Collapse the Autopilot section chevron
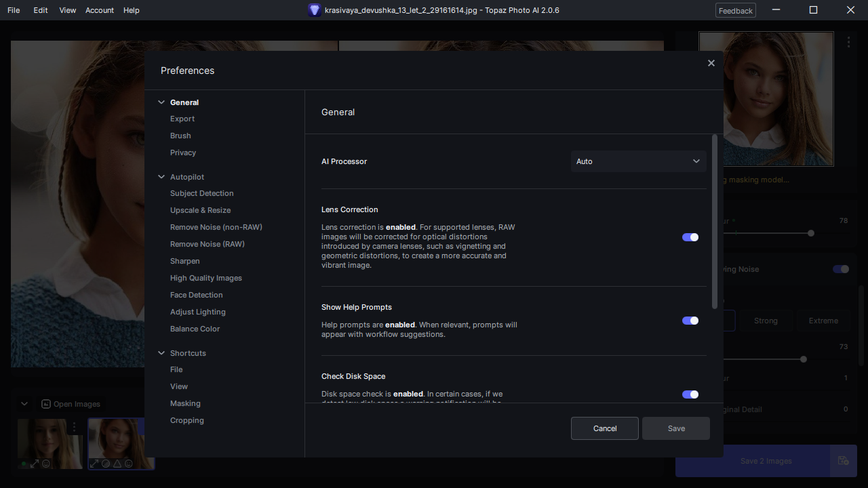The width and height of the screenshot is (868, 488). 161,177
